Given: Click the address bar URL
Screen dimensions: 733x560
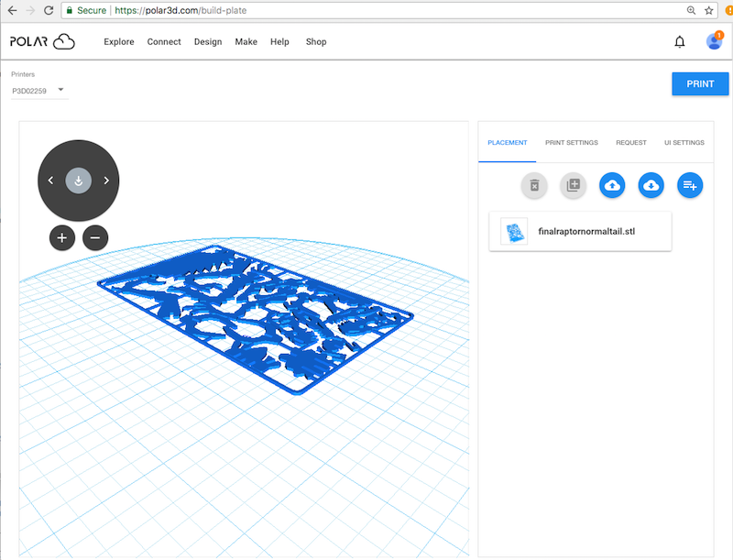Looking at the screenshot, I should (x=181, y=10).
